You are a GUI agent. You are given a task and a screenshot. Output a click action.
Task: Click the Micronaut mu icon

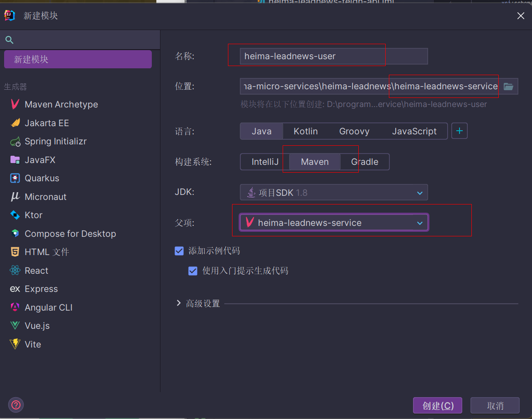[x=15, y=197]
